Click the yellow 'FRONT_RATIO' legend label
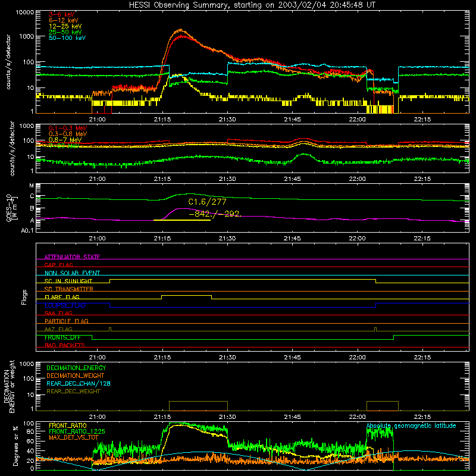The height and width of the screenshot is (476, 476). pyautogui.click(x=67, y=425)
